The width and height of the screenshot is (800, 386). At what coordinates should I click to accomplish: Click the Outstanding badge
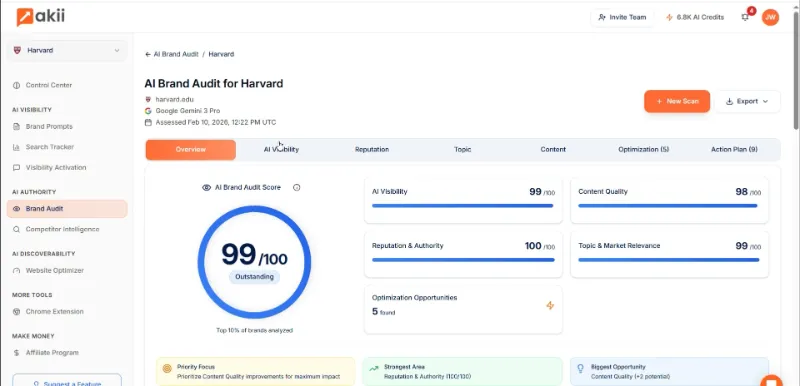[254, 277]
